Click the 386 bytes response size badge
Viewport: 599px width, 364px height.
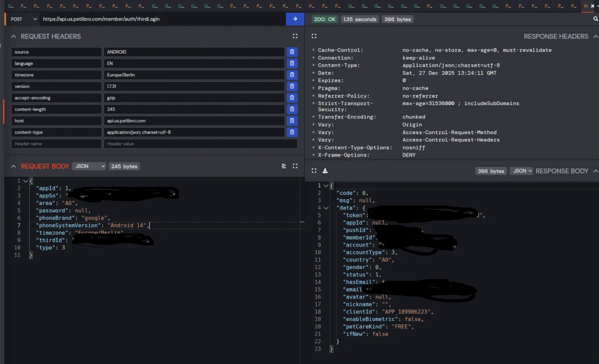pos(397,19)
